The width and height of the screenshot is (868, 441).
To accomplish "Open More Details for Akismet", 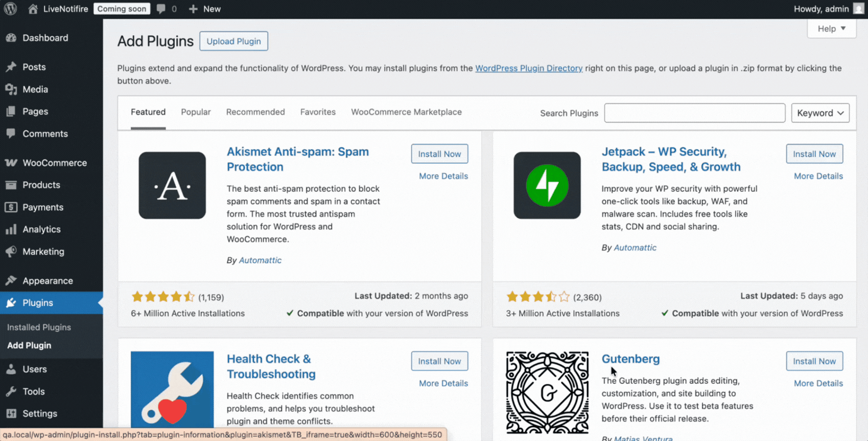I will (443, 176).
